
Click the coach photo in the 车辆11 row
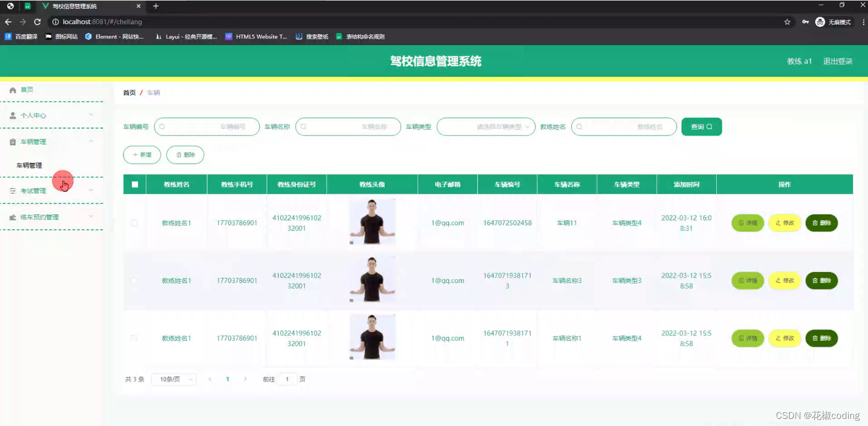[x=372, y=222]
